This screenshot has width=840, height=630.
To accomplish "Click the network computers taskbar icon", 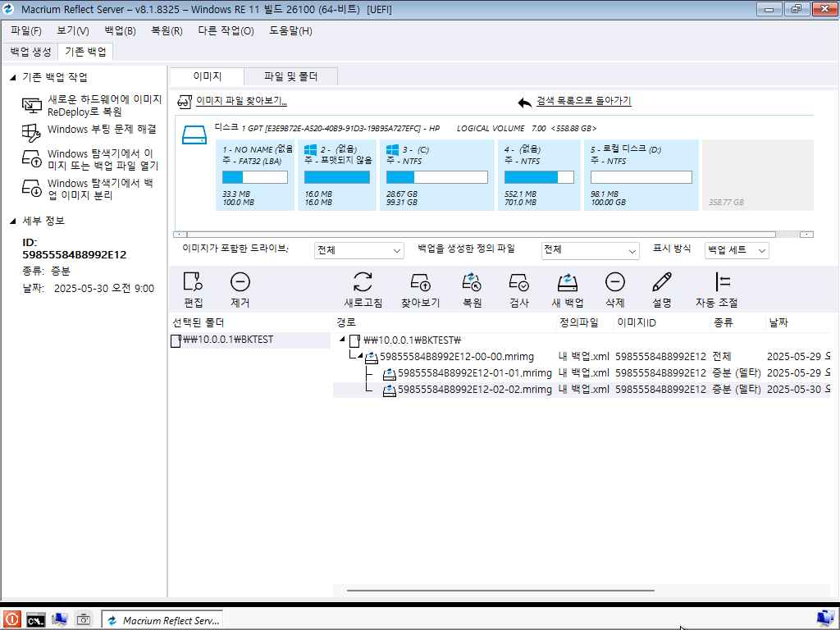I will click(x=59, y=620).
